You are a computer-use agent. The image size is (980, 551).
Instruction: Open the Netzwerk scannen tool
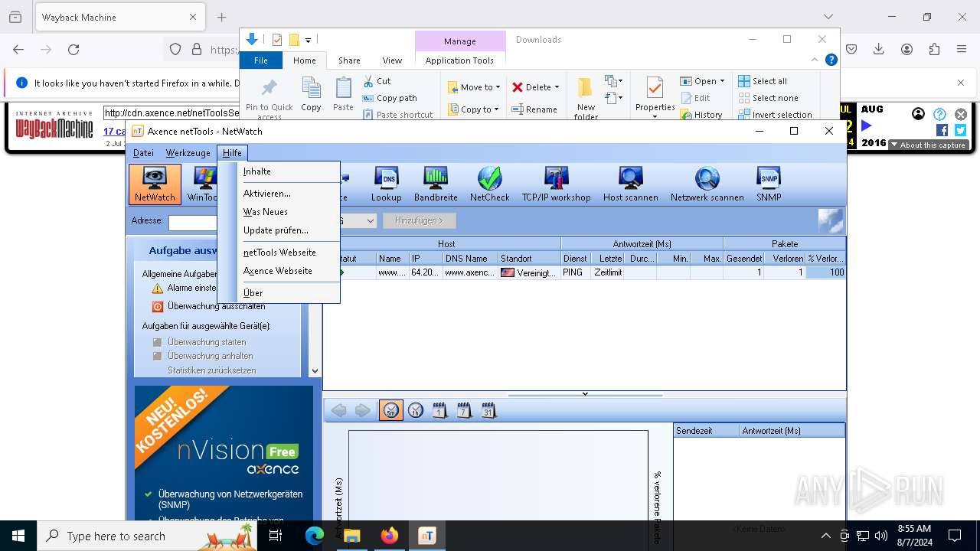pyautogui.click(x=707, y=184)
